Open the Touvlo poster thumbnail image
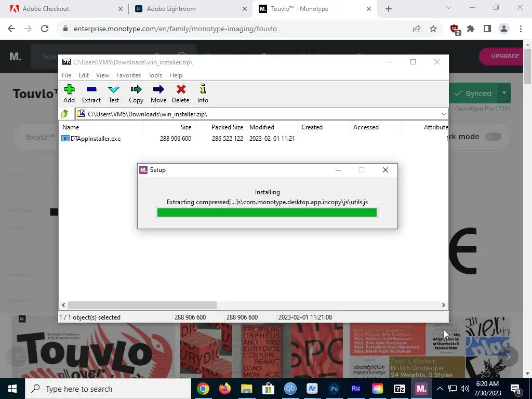Image resolution: width=532 pixels, height=399 pixels. click(x=94, y=347)
